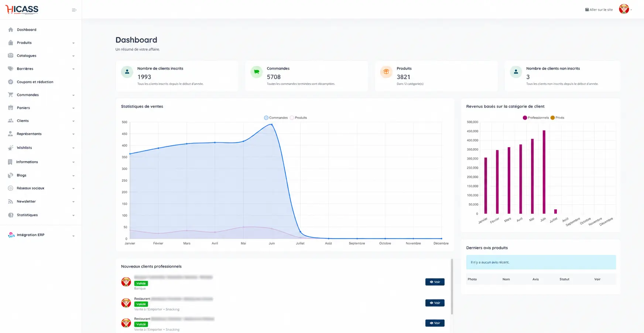Expand the Produits sidebar submenu arrow

pyautogui.click(x=73, y=43)
